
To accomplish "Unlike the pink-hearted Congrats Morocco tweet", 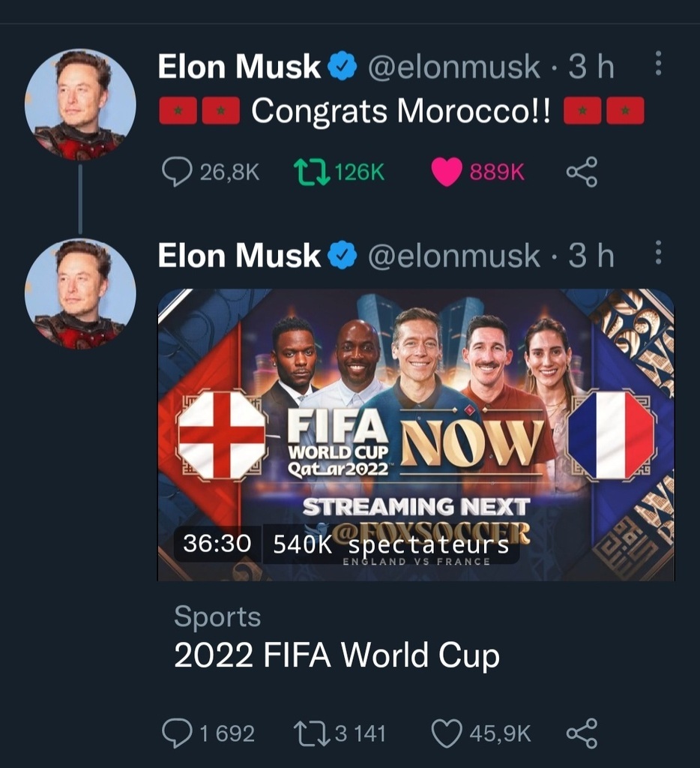I will pos(447,172).
